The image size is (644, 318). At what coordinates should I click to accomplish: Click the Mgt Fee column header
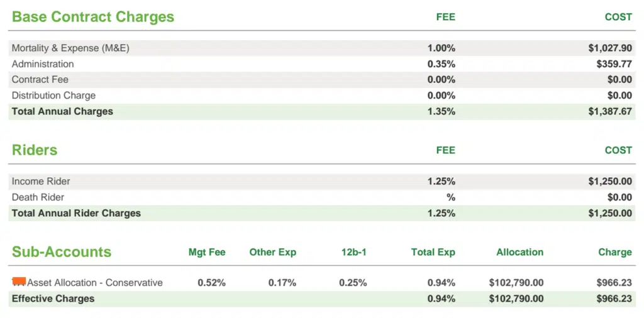207,252
